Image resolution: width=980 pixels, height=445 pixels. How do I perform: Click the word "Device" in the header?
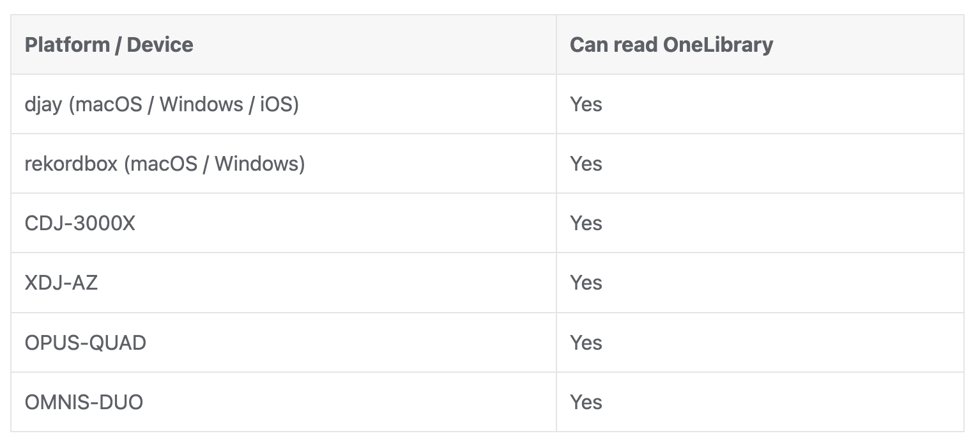(160, 45)
